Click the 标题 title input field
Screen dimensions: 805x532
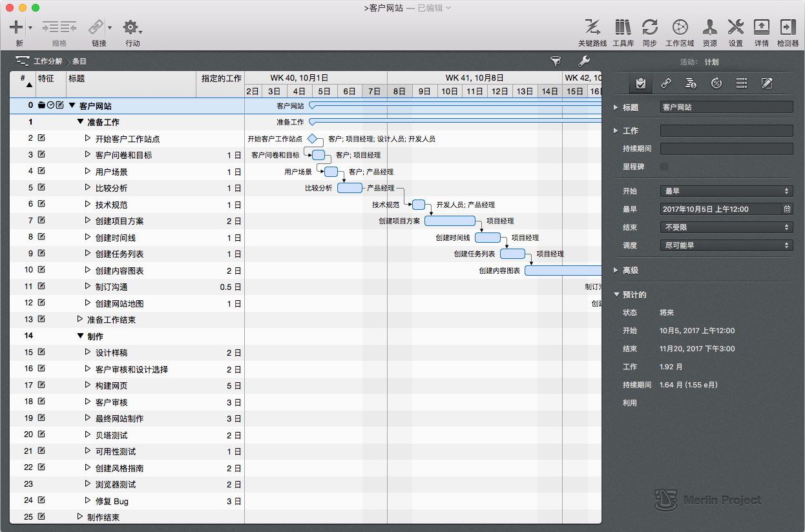[726, 108]
